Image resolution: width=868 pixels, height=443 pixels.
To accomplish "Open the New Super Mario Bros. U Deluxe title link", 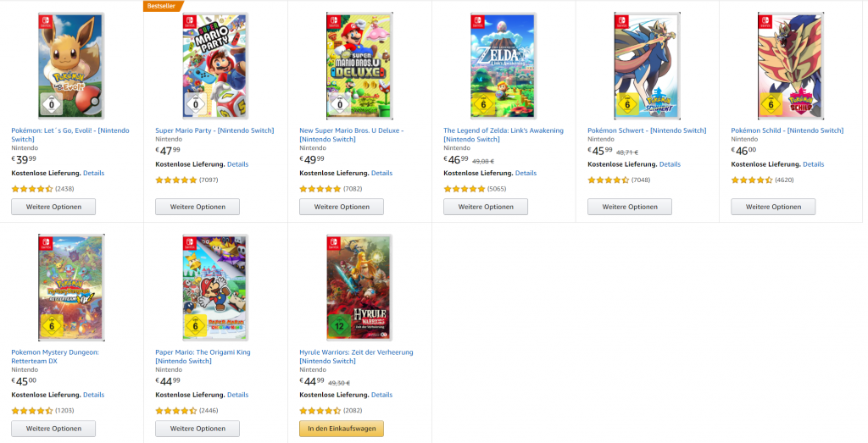I will tap(351, 130).
